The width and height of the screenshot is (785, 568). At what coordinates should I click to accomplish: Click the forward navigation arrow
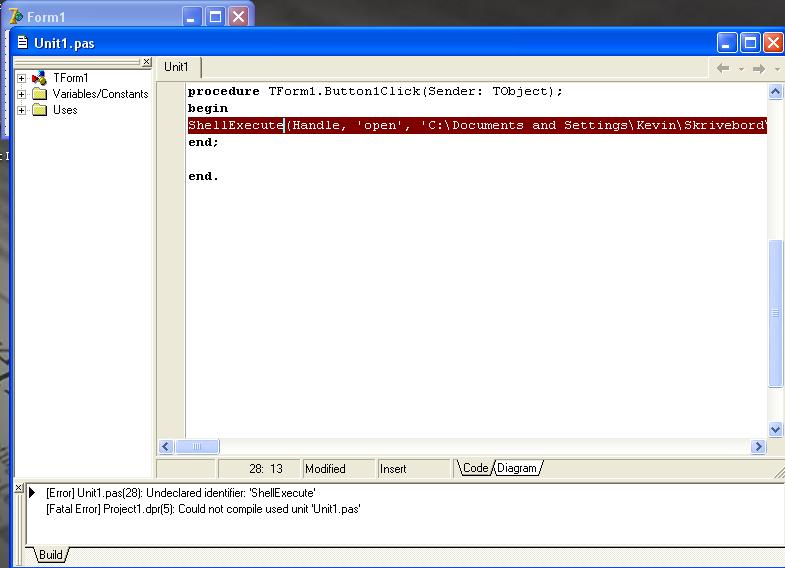[758, 68]
